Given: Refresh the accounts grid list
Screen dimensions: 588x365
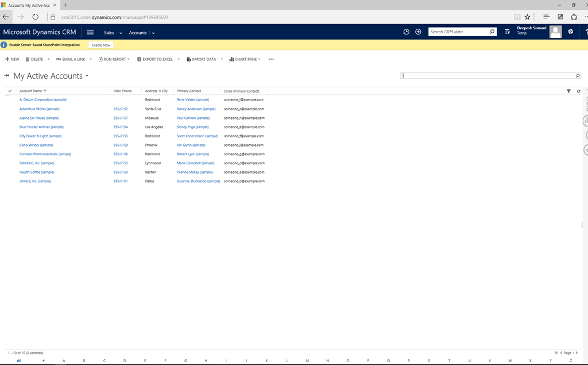Looking at the screenshot, I should (578, 91).
